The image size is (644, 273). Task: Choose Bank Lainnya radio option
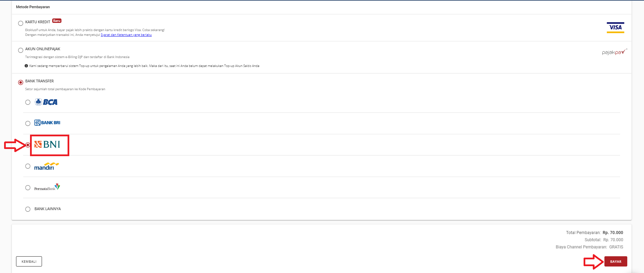28,209
